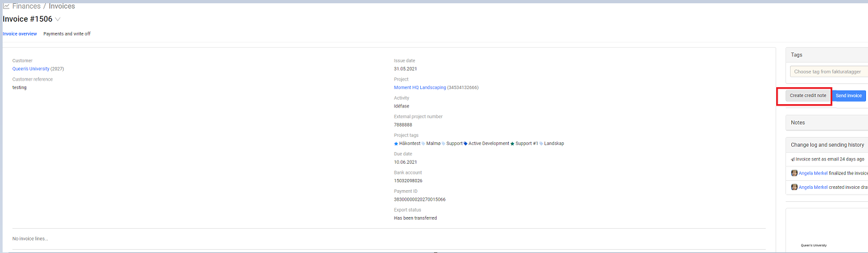Click the Send invoice button

tap(849, 96)
